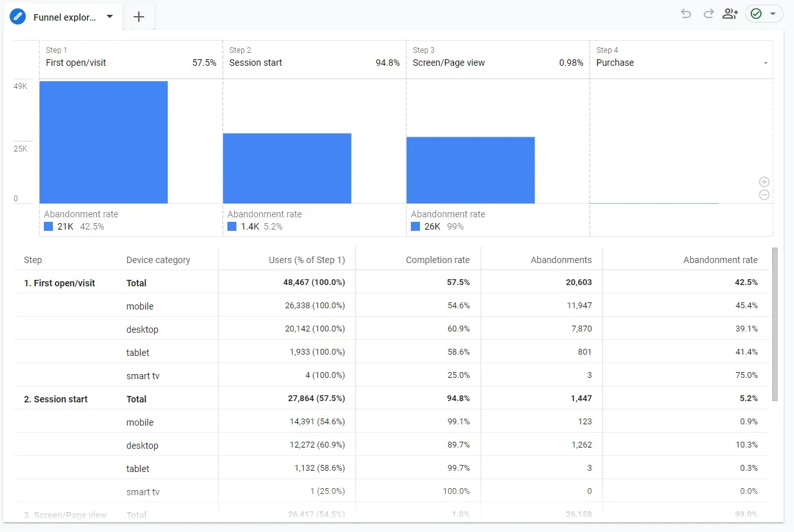Open the green checkmark data status dropdown
794x532 pixels.
(x=764, y=14)
